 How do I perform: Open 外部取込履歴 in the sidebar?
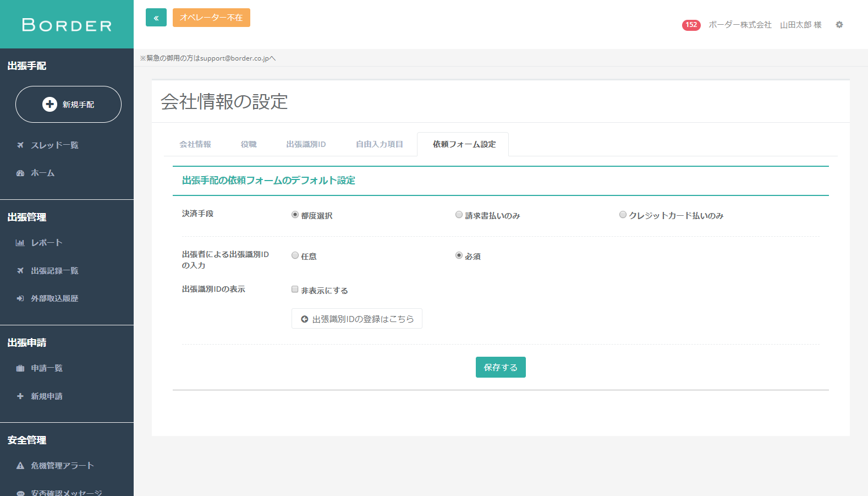click(x=54, y=298)
